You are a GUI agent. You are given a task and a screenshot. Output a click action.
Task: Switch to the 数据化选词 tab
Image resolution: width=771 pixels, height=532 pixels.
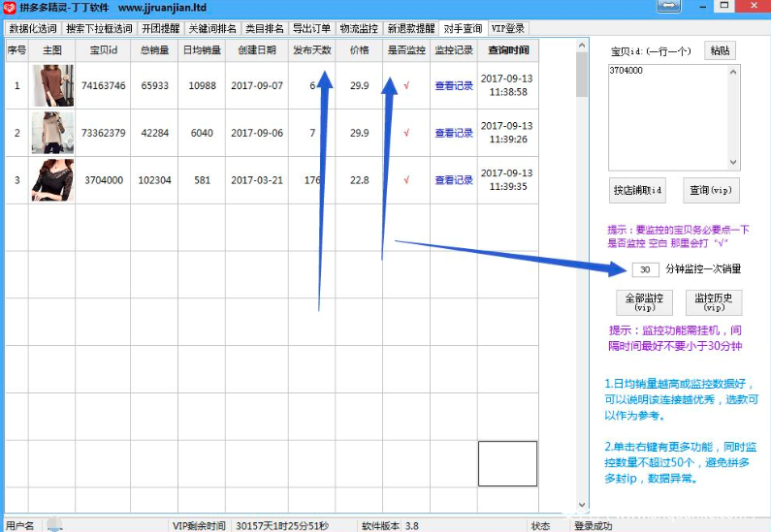pos(33,29)
